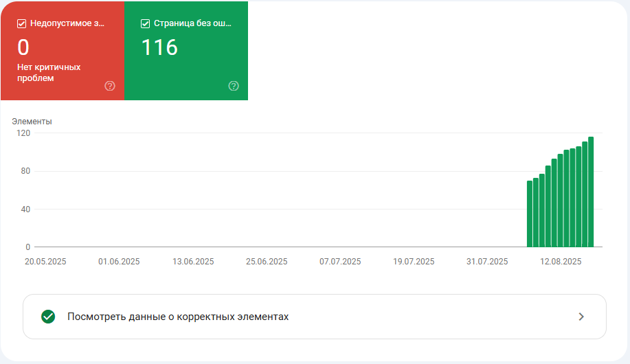
Task: Select the red invalid items card
Action: [x=63, y=51]
